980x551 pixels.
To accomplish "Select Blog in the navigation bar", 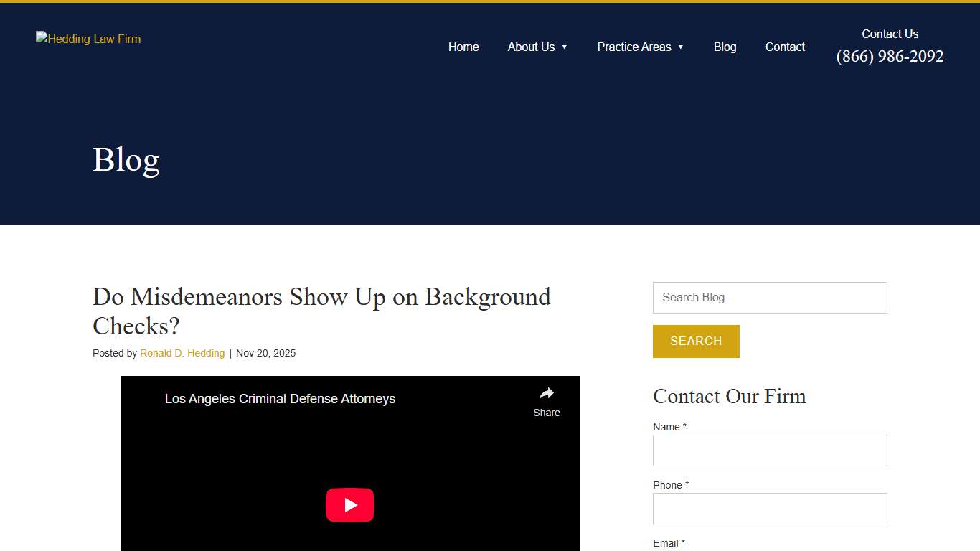I will tap(725, 47).
